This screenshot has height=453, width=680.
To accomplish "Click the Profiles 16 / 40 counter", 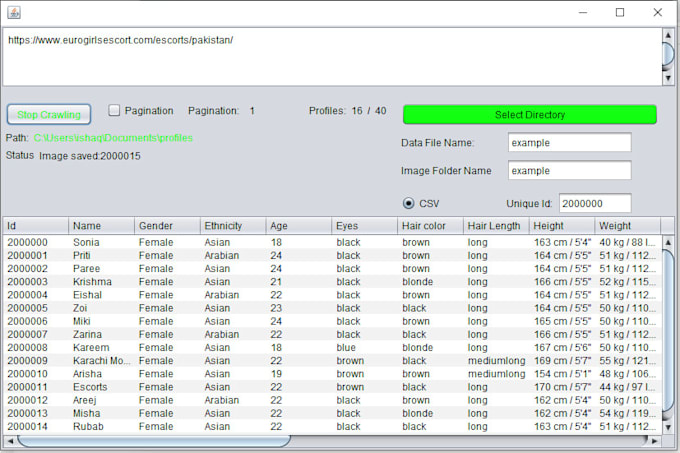I will coord(347,111).
